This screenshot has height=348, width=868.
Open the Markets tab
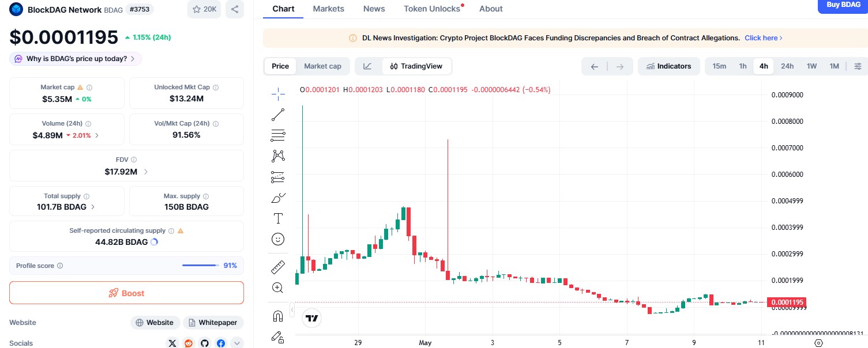[329, 9]
